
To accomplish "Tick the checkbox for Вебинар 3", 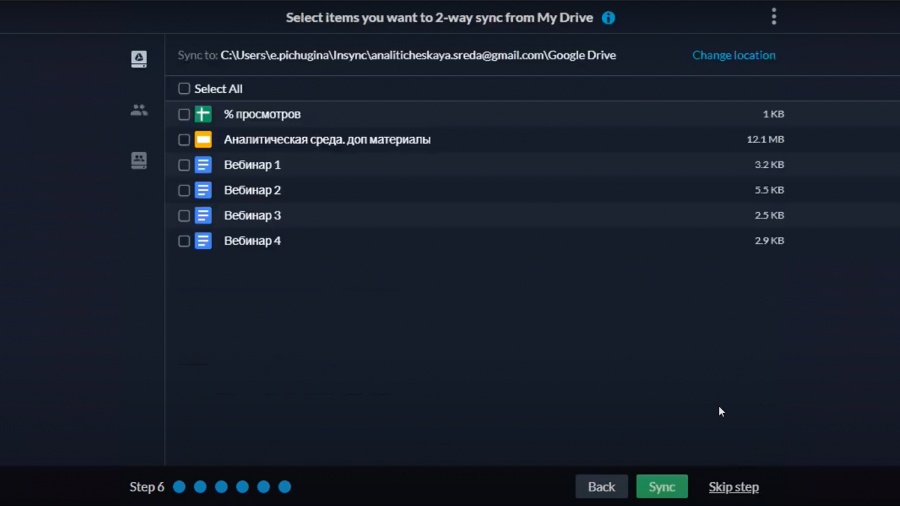I will (x=184, y=215).
